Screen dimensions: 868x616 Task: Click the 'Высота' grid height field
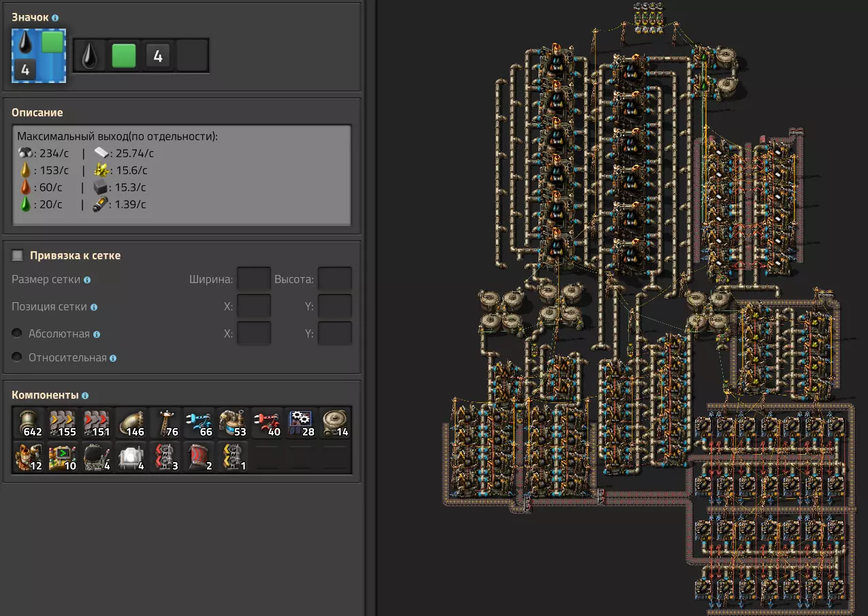[x=334, y=279]
